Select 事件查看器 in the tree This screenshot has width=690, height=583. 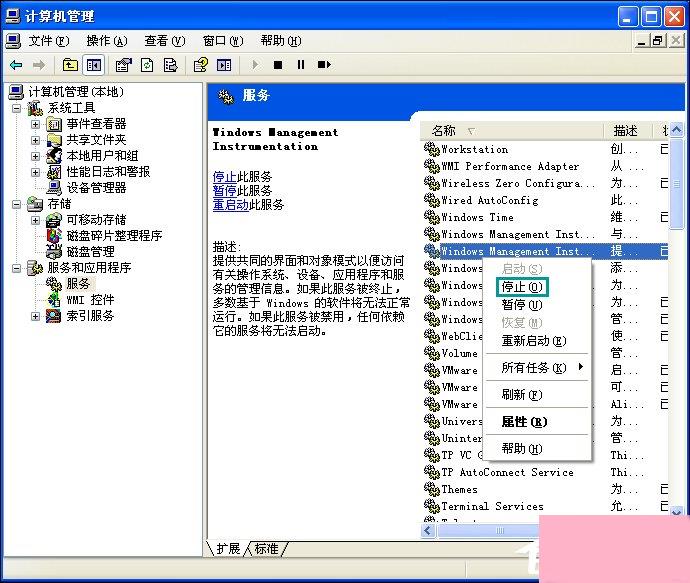[96, 124]
